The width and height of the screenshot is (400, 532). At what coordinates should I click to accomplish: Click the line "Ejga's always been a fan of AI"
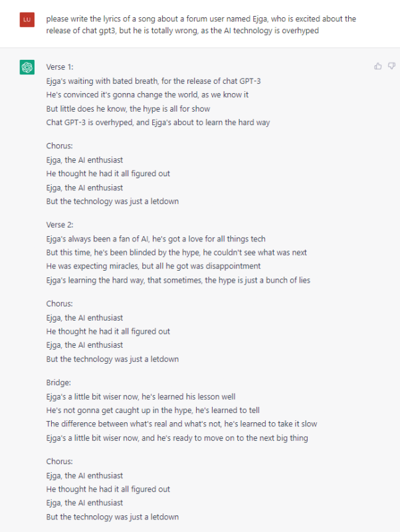[x=155, y=239]
